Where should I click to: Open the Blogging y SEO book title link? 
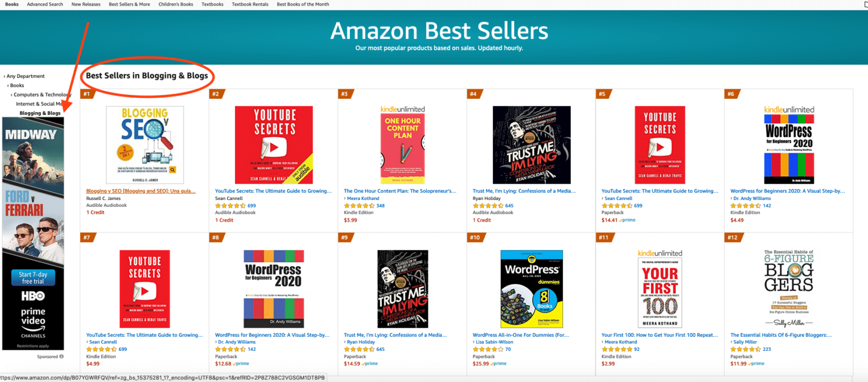click(x=141, y=191)
